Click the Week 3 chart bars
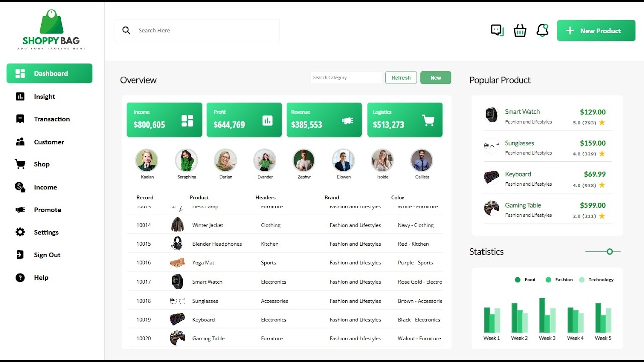This screenshot has height=362, width=644. point(547,315)
